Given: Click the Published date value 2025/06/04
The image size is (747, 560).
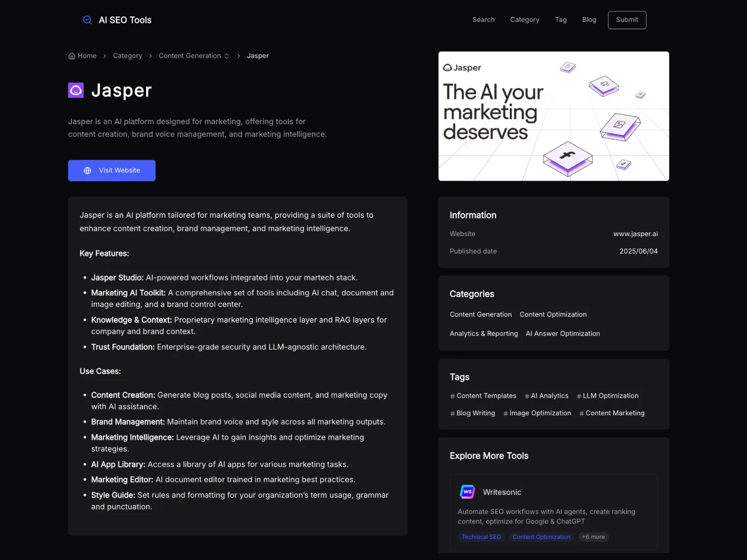Looking at the screenshot, I should 638,251.
